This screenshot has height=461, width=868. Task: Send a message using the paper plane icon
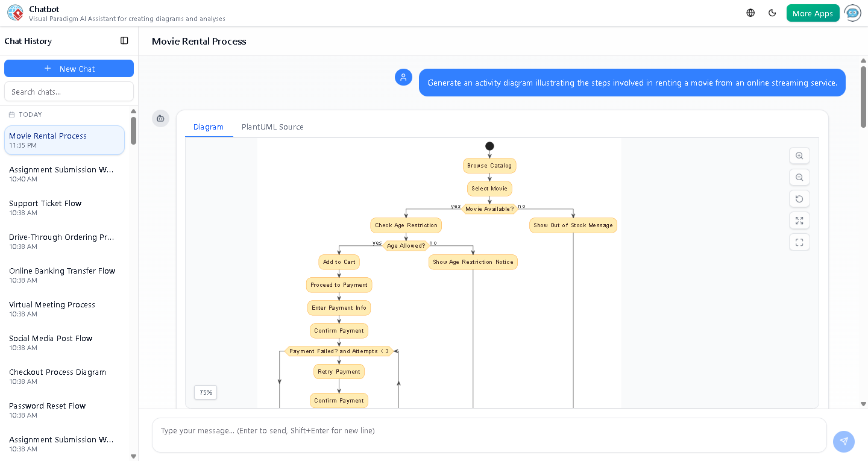coord(844,442)
